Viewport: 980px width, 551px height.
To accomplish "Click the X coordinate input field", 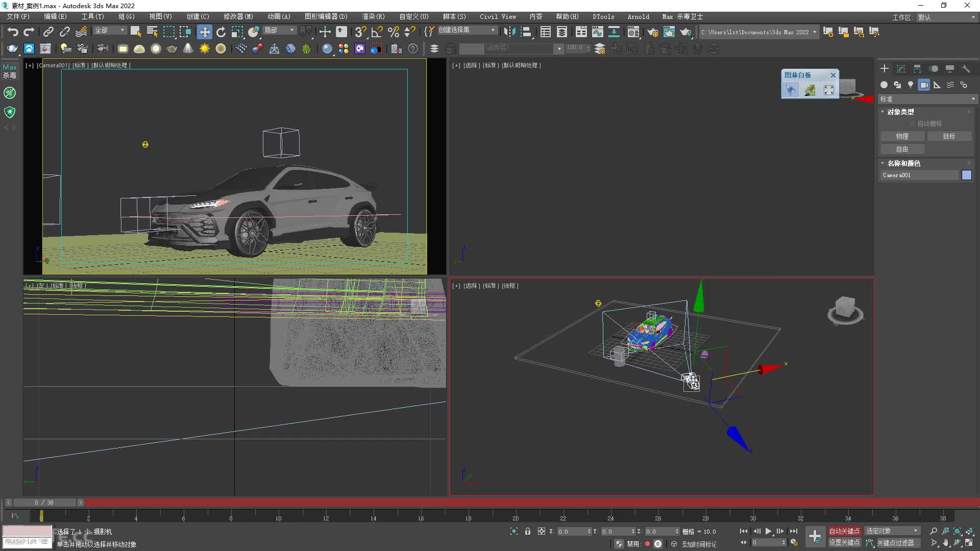I will point(574,532).
